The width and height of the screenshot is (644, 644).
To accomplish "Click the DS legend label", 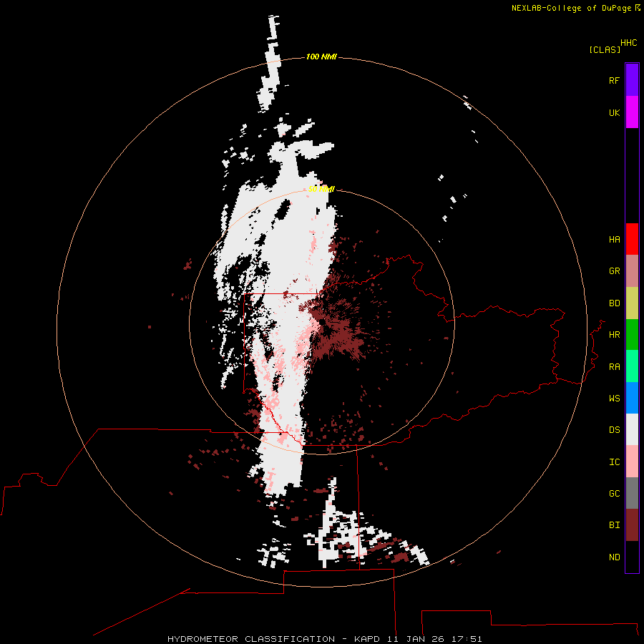I will (x=614, y=430).
